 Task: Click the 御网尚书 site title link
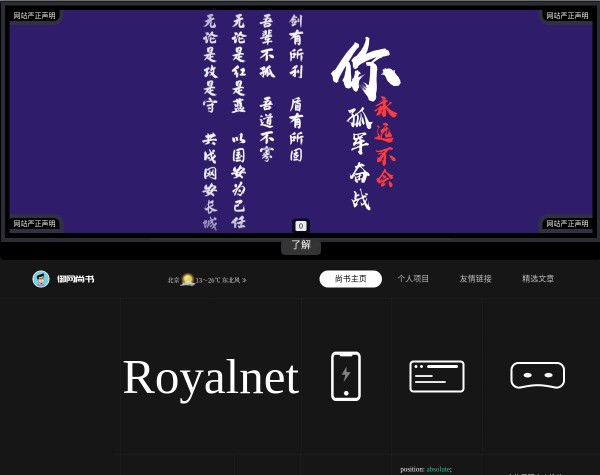[75, 279]
